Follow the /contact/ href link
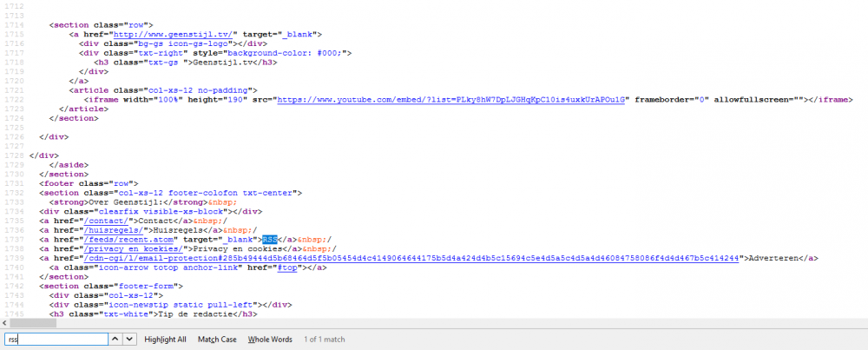The width and height of the screenshot is (868, 350). pos(108,221)
